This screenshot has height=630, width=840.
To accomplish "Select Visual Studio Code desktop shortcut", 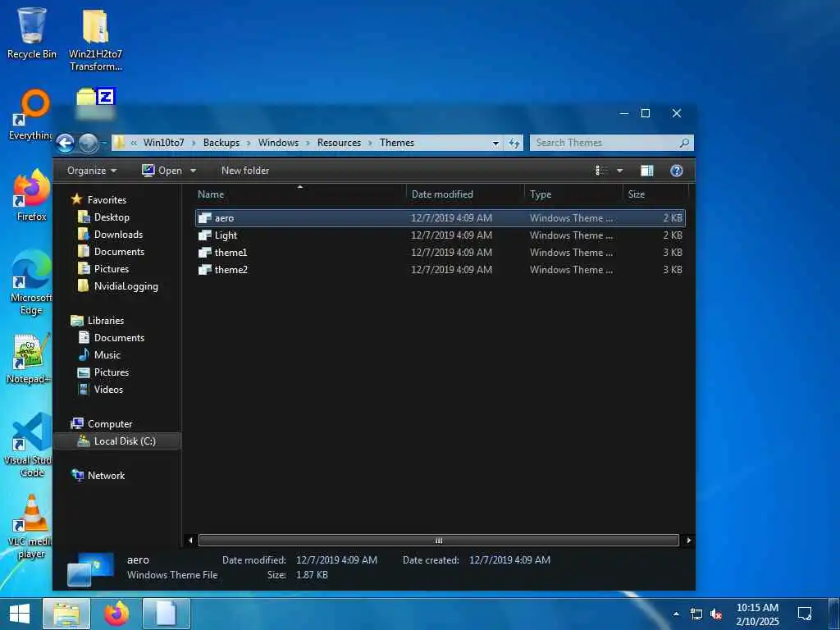I will click(x=29, y=445).
